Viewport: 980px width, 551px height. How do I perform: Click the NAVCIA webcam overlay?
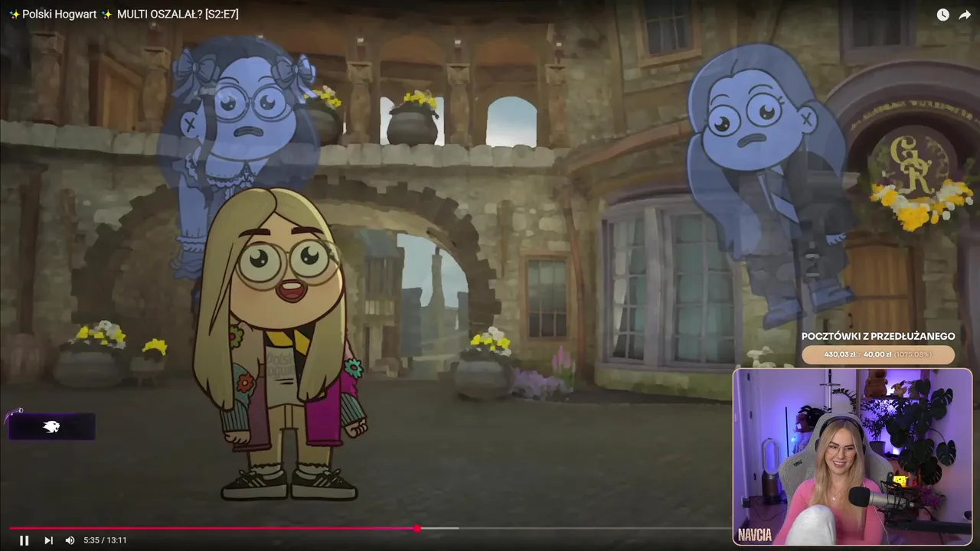coord(852,457)
